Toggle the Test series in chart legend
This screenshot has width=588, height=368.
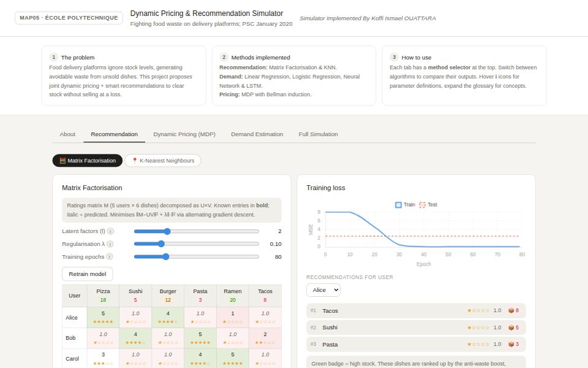point(428,205)
